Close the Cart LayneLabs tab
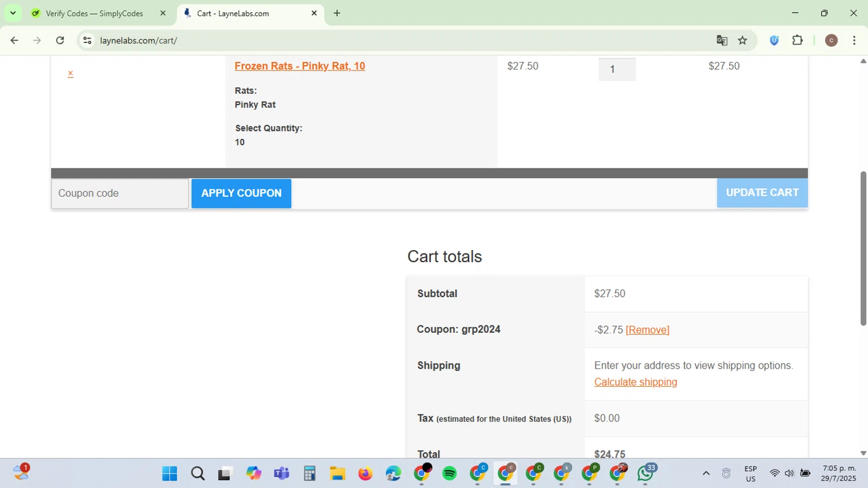 point(314,13)
